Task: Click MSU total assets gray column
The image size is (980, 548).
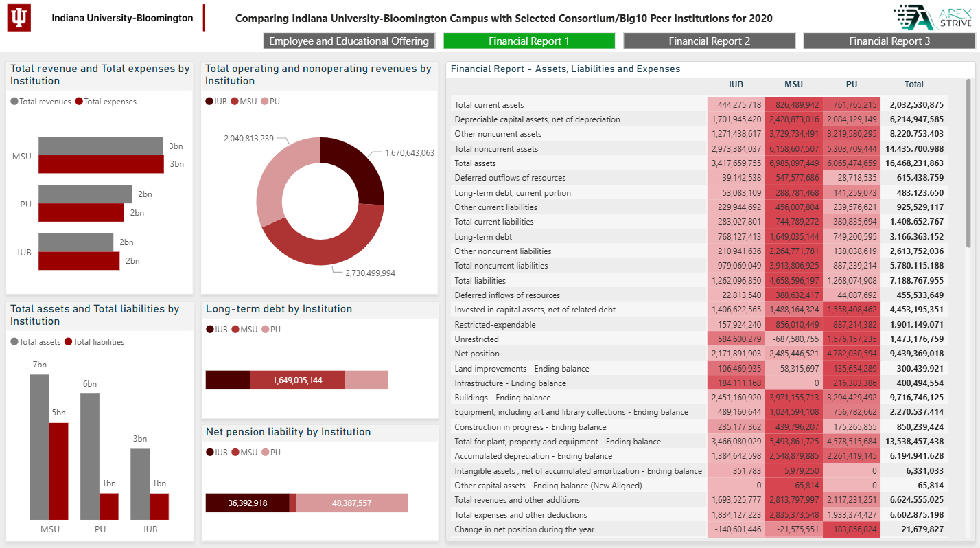Action: 40,446
